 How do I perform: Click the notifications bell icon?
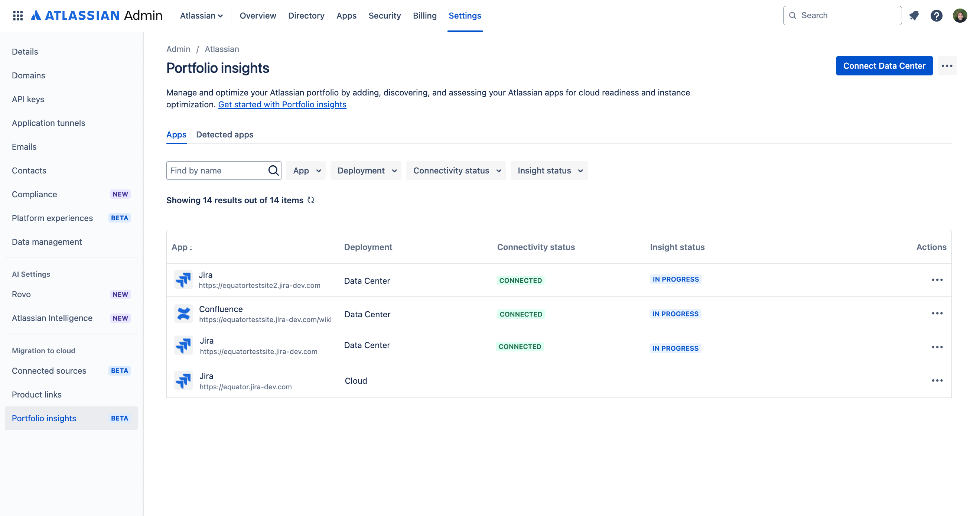(914, 16)
